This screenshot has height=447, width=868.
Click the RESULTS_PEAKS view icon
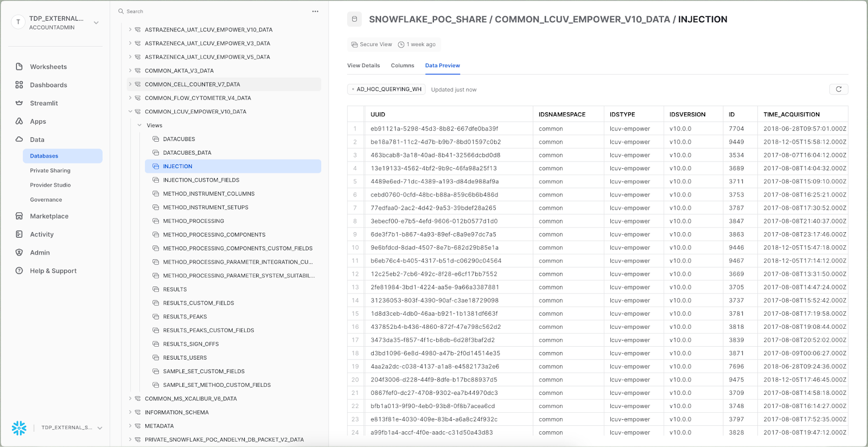156,317
